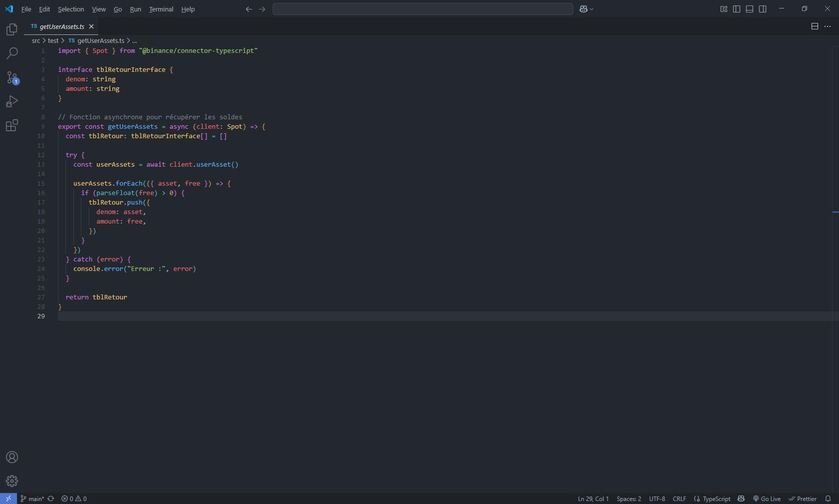Click on 'tblRetourInterface' in interface declaration
Screen dimensions: 839x504
point(131,70)
